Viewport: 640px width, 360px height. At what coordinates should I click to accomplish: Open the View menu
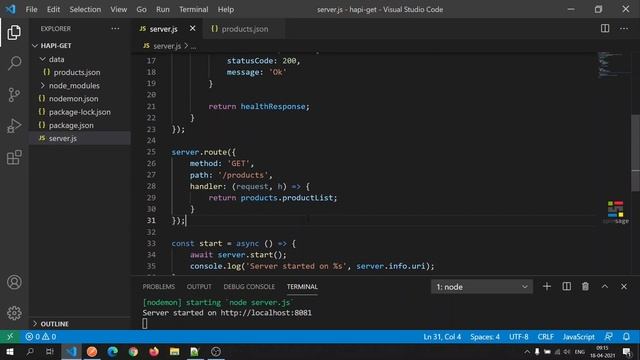click(118, 9)
